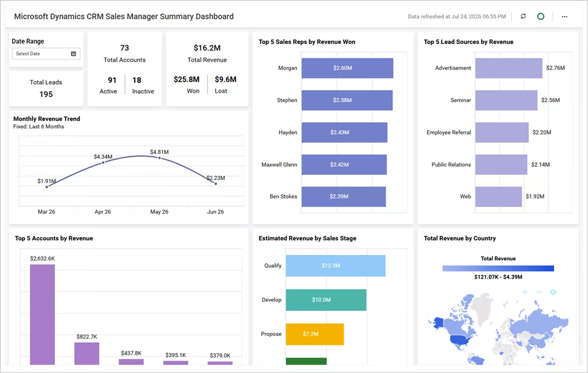The width and height of the screenshot is (588, 373).
Task: Click the Top 5 Accounts by Revenue title
Action: point(54,238)
